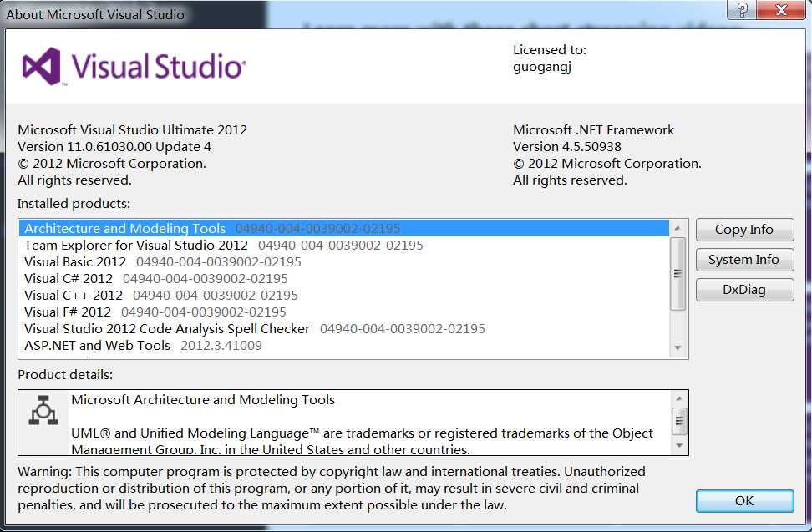The image size is (812, 532).
Task: Click the product details scrollbar thumb
Action: tap(679, 421)
